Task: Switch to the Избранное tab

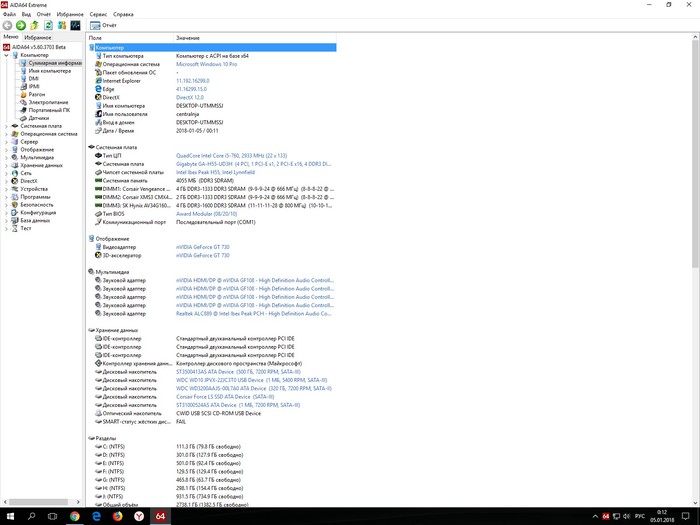Action: click(37, 37)
